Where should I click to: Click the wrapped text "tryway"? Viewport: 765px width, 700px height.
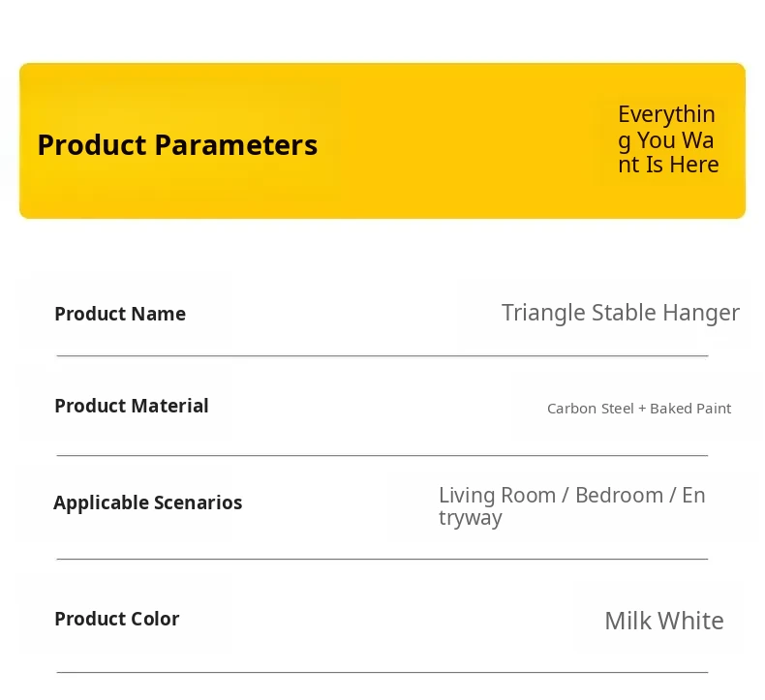[x=471, y=518]
